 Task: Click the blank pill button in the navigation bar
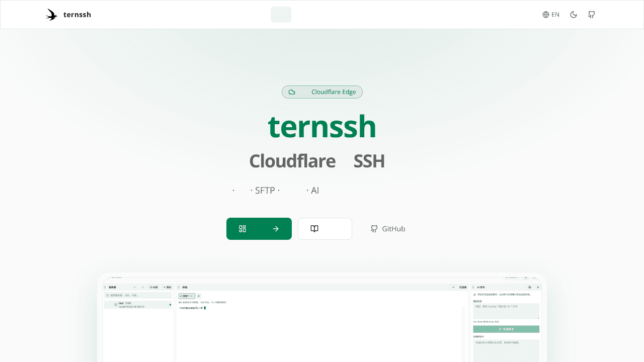tap(281, 15)
